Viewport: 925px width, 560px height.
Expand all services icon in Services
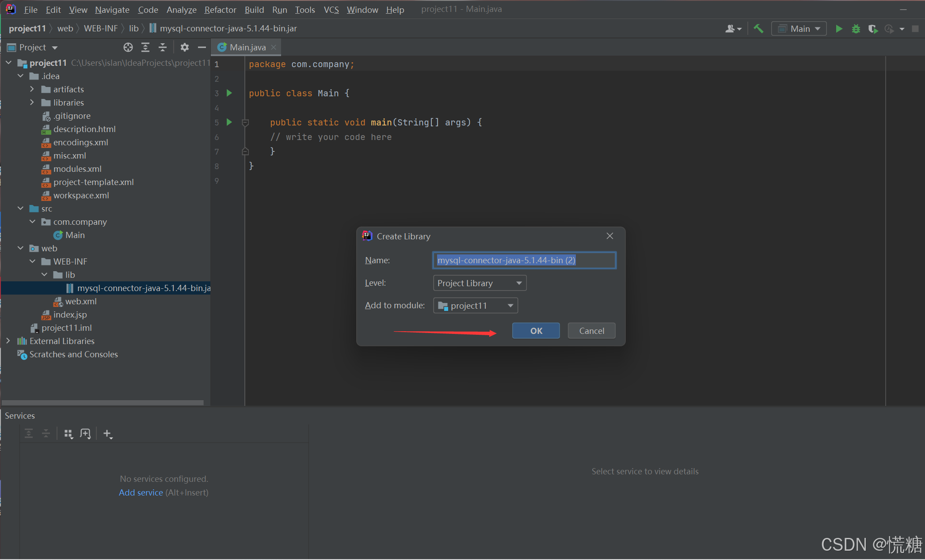coord(29,433)
